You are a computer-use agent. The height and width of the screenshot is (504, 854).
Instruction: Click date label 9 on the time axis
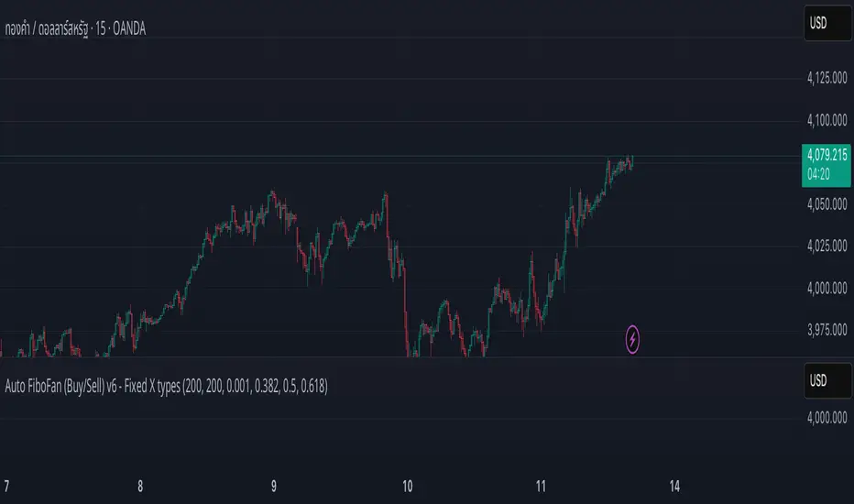point(274,486)
